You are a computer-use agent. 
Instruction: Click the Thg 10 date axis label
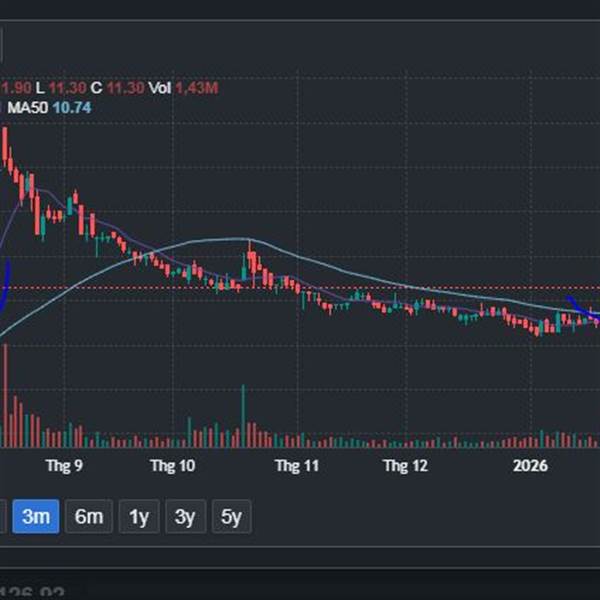point(173,465)
